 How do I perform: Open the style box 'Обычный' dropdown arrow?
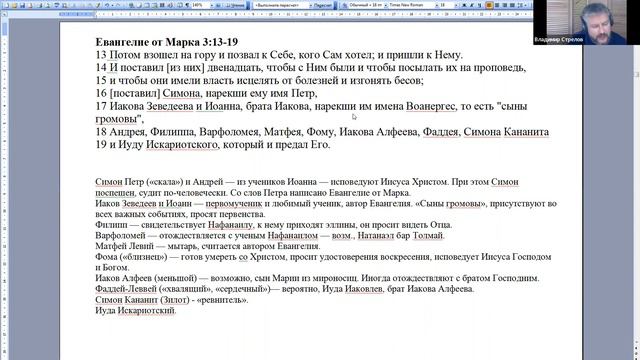[386, 5]
